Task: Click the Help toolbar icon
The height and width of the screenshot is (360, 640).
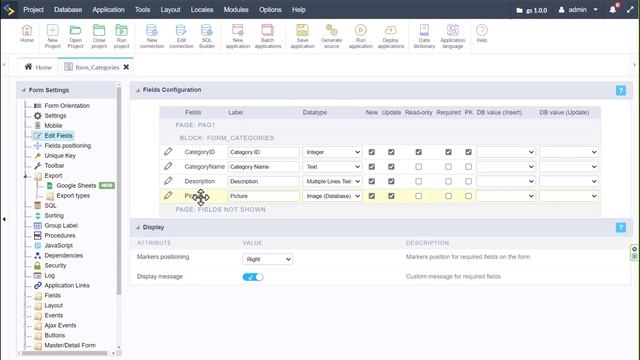Action: coord(482,33)
